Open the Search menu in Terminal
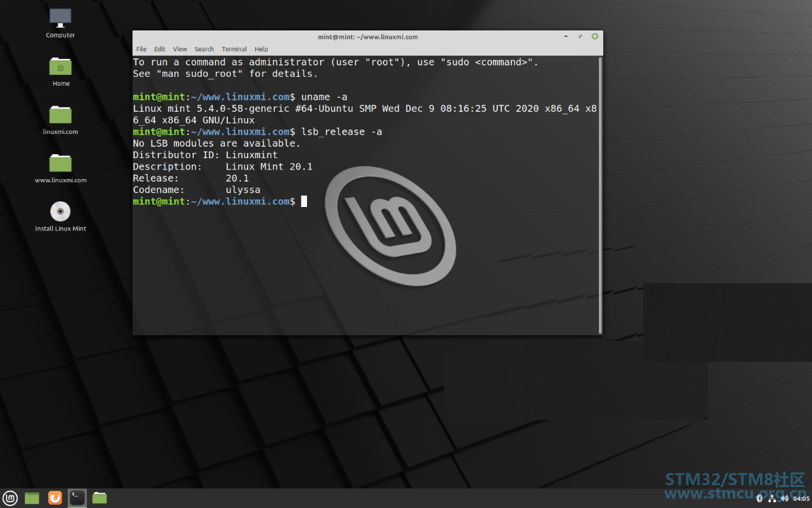This screenshot has height=508, width=812. click(x=204, y=49)
